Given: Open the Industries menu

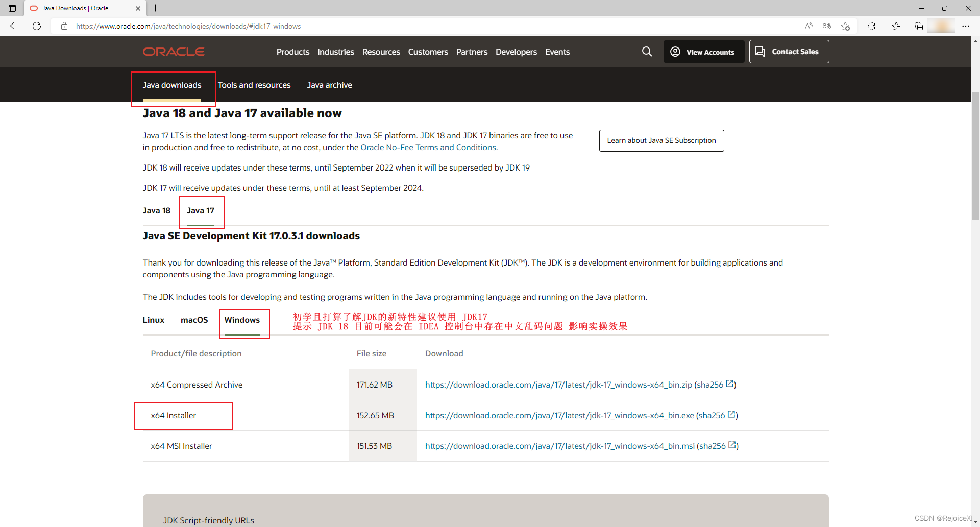Looking at the screenshot, I should pyautogui.click(x=336, y=52).
